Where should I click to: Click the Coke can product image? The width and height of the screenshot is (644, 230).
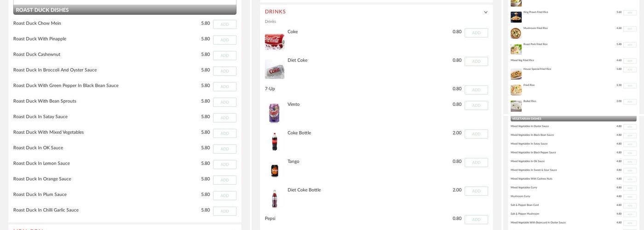tap(275, 41)
